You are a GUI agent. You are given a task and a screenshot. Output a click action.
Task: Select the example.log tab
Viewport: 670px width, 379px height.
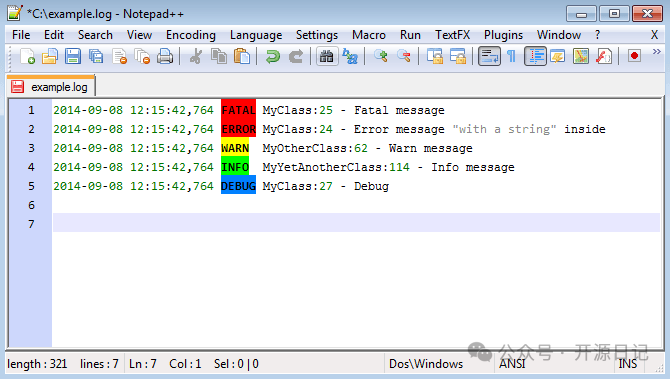coord(51,87)
